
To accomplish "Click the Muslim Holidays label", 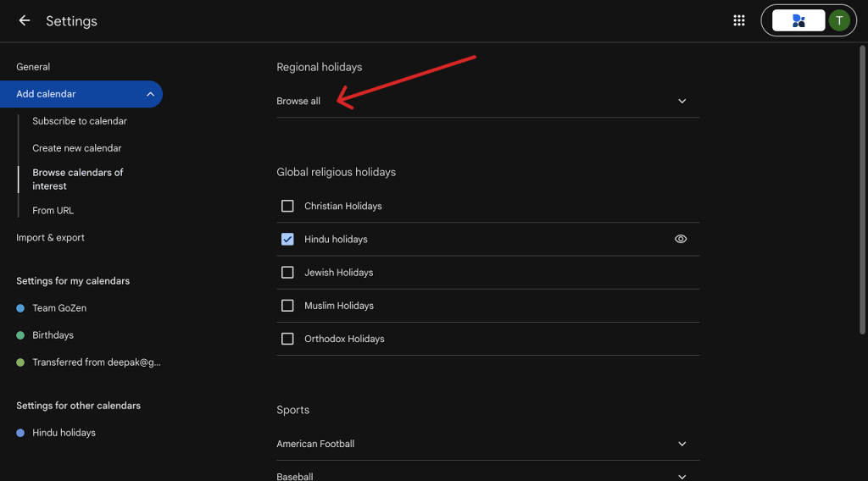I will tap(339, 306).
